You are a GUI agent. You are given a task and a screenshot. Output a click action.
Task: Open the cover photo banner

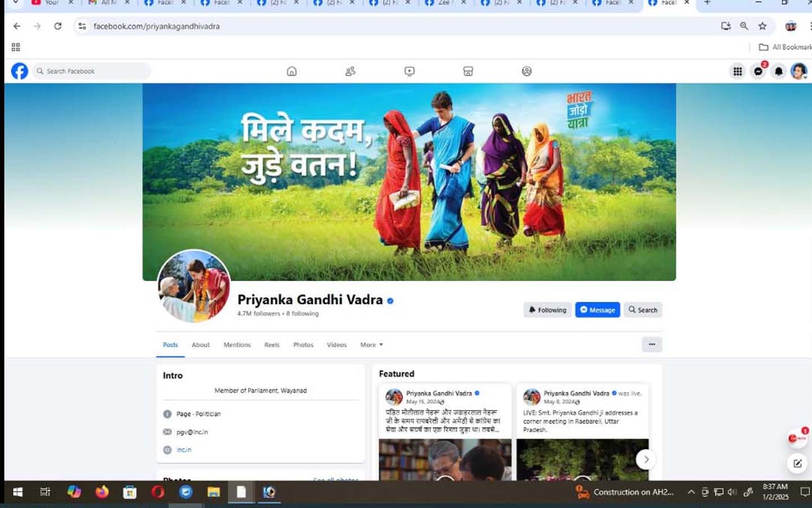click(409, 182)
